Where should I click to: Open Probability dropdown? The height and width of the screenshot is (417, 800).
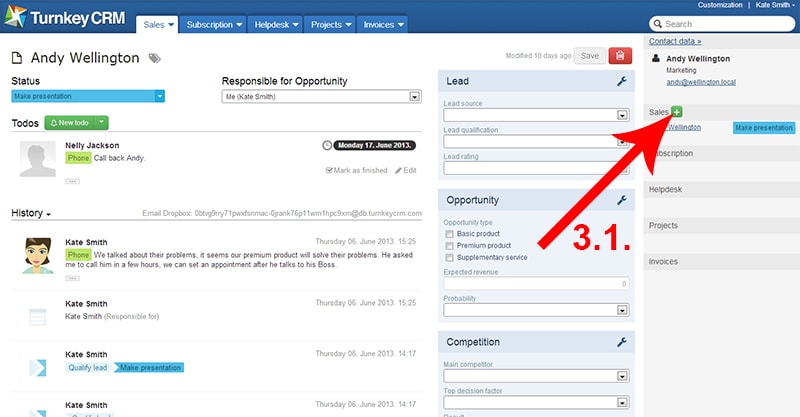[536, 310]
